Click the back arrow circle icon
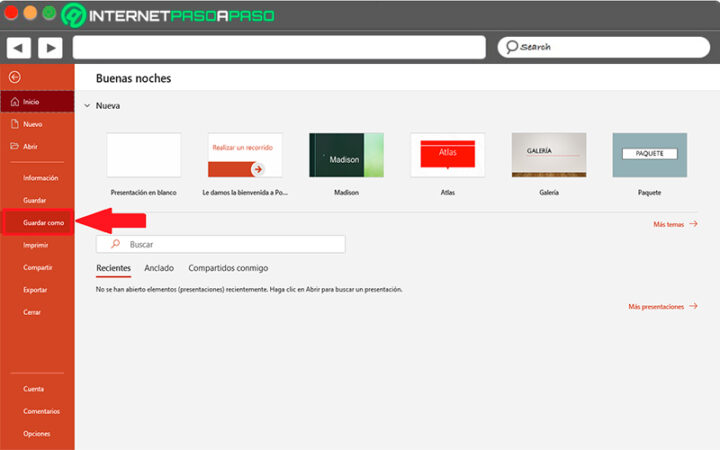Viewport: 720px width, 450px height. [13, 77]
